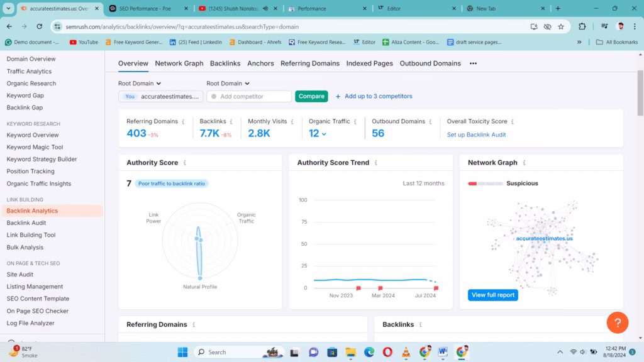Switch to Outbound Domains tab

point(430,63)
